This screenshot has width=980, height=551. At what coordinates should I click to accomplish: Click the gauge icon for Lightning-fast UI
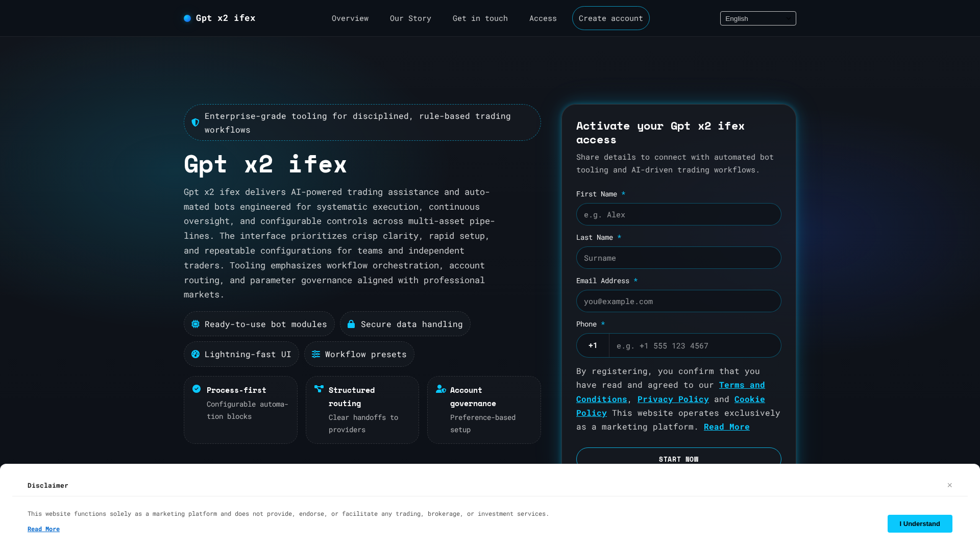(195, 354)
